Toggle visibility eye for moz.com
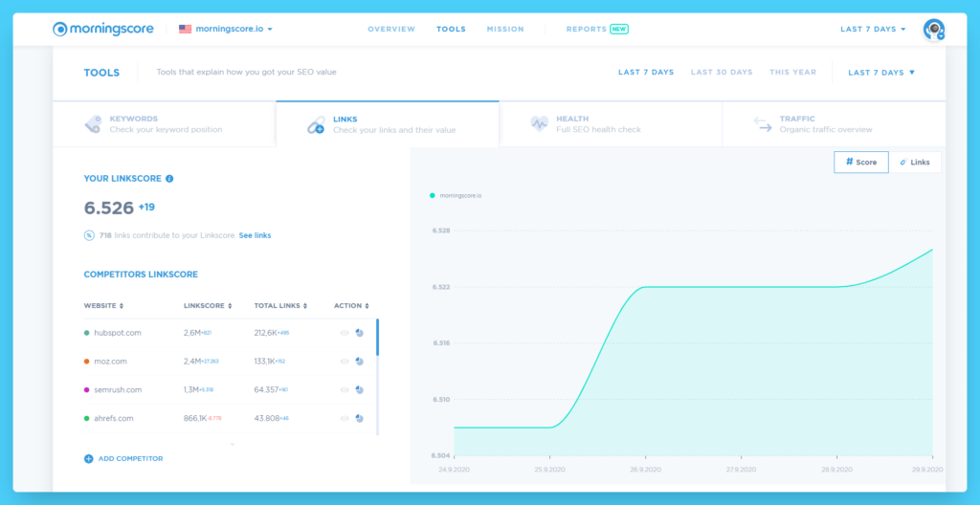This screenshot has height=505, width=980. (345, 362)
